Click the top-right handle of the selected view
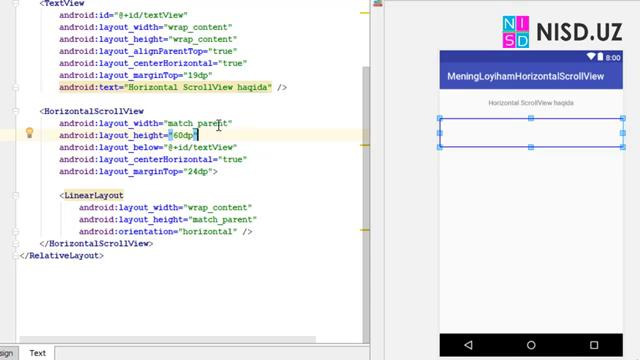The image size is (640, 360). click(x=622, y=118)
